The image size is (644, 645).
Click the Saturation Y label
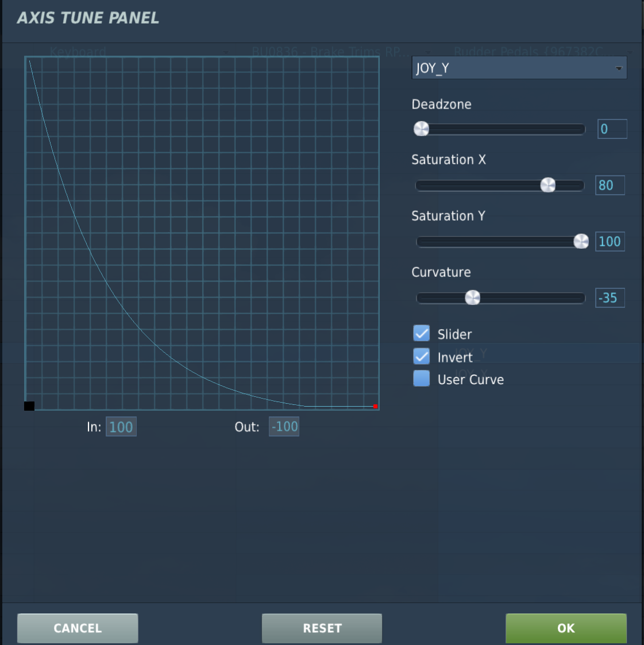point(448,216)
